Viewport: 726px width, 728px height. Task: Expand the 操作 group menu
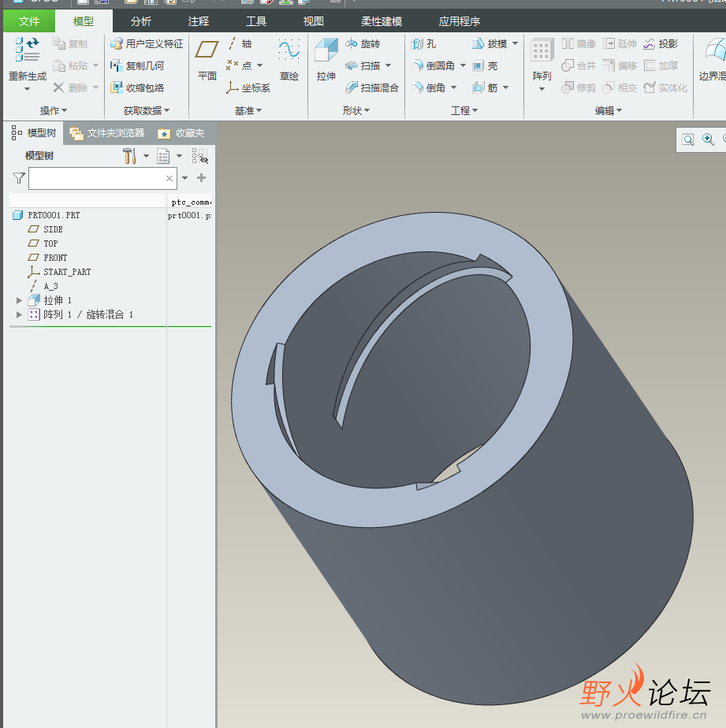[54, 110]
